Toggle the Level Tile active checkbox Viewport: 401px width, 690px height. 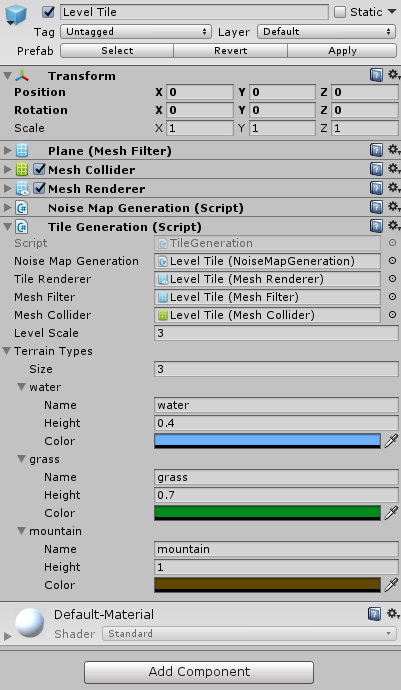coord(48,12)
